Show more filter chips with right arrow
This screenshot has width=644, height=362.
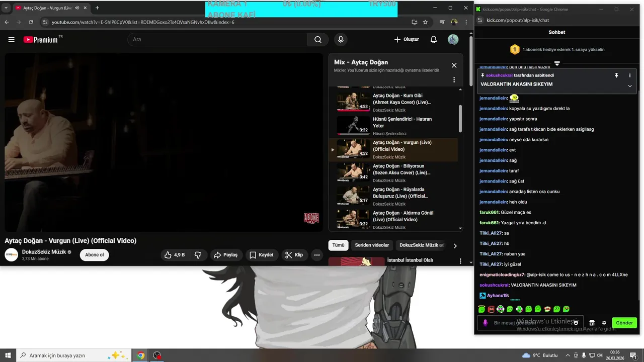click(x=455, y=245)
